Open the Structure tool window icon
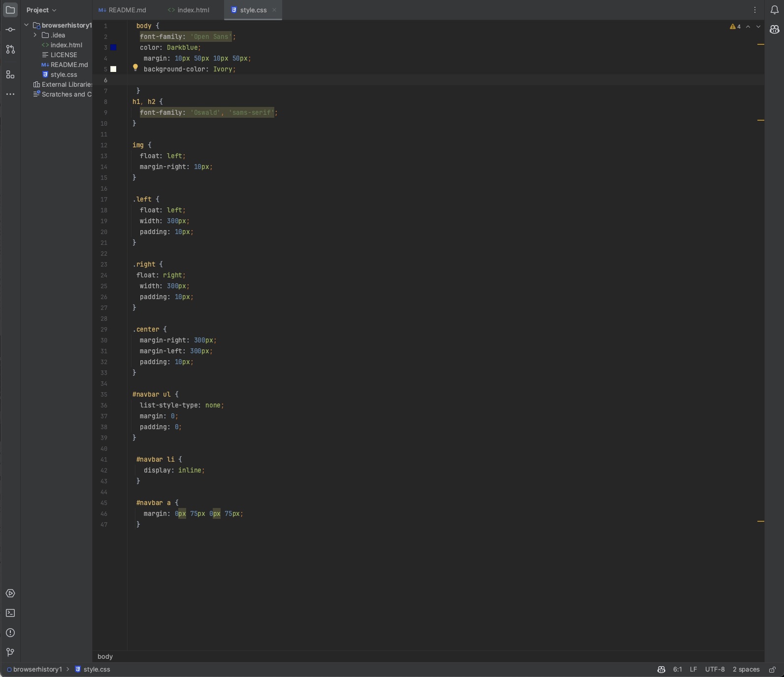The height and width of the screenshot is (677, 784). 10,74
